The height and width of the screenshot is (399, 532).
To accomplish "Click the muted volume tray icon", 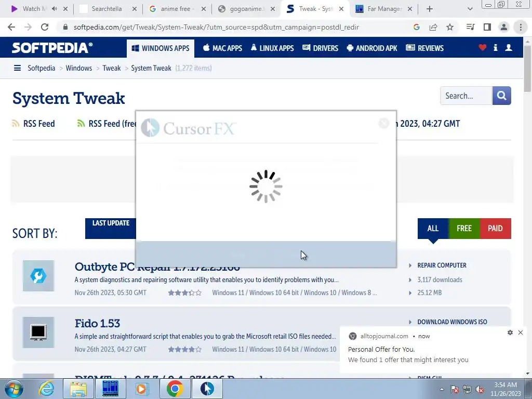I will (x=480, y=390).
